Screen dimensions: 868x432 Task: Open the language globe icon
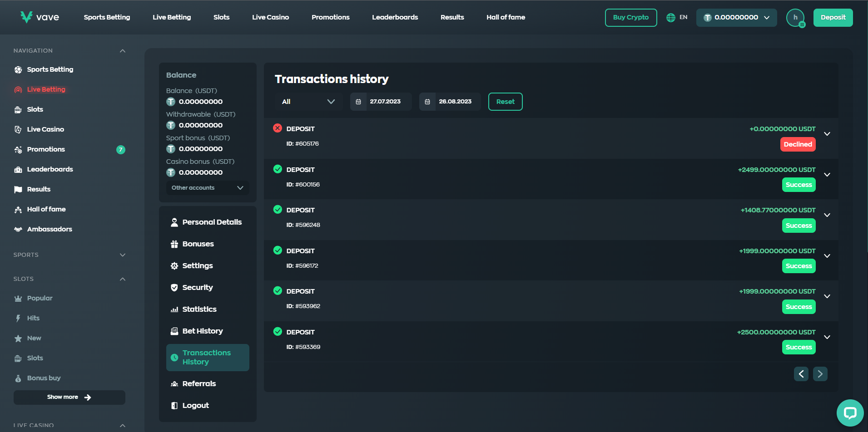tap(670, 18)
